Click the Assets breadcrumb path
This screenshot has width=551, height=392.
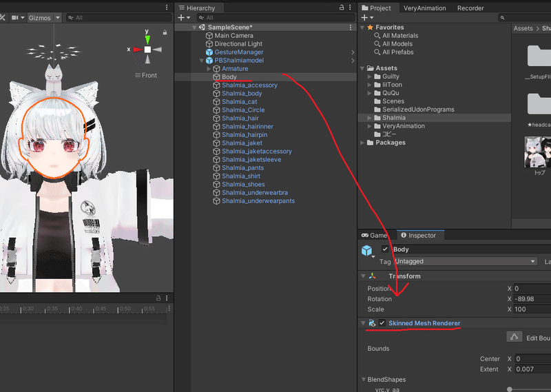(x=523, y=28)
